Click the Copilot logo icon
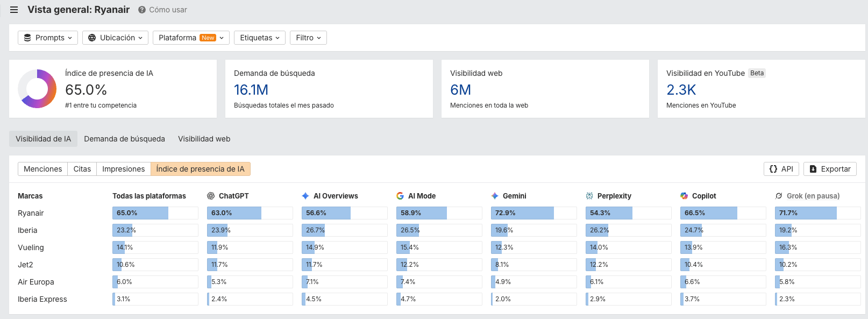The height and width of the screenshot is (319, 868). point(684,196)
